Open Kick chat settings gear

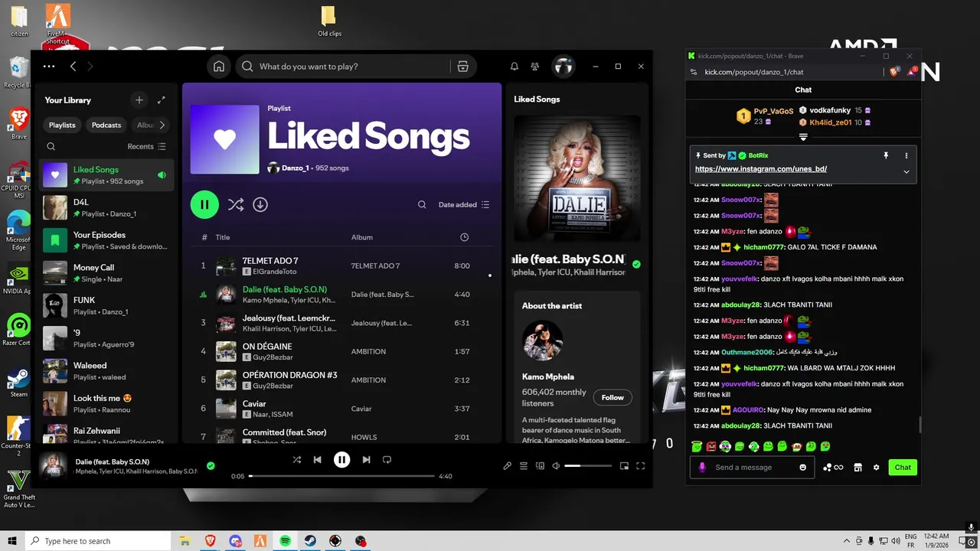coord(877,468)
